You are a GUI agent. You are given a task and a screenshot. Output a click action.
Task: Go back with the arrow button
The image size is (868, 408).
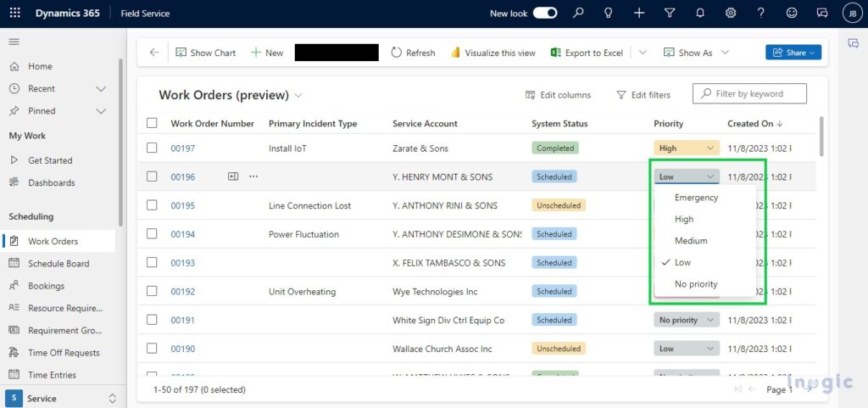[x=154, y=53]
